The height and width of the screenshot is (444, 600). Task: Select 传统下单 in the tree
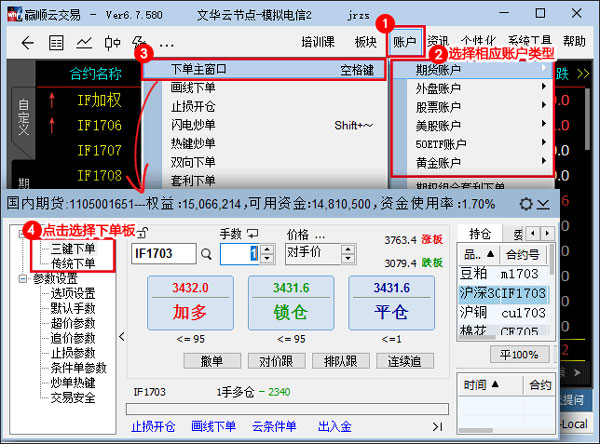[x=73, y=263]
